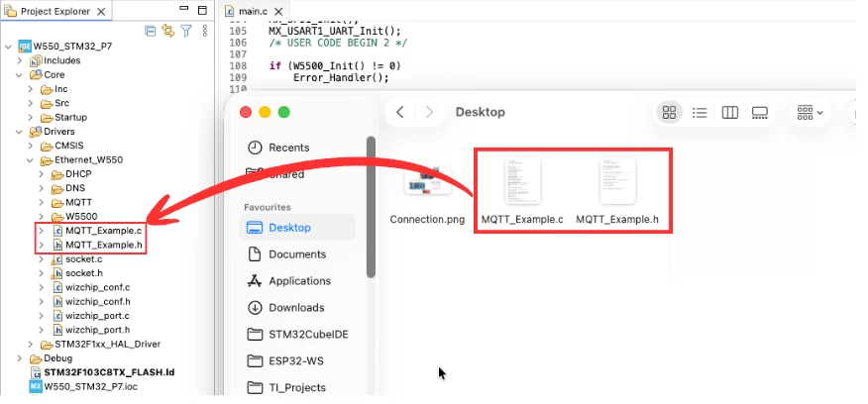Select Connection.png thumbnail

point(427,180)
